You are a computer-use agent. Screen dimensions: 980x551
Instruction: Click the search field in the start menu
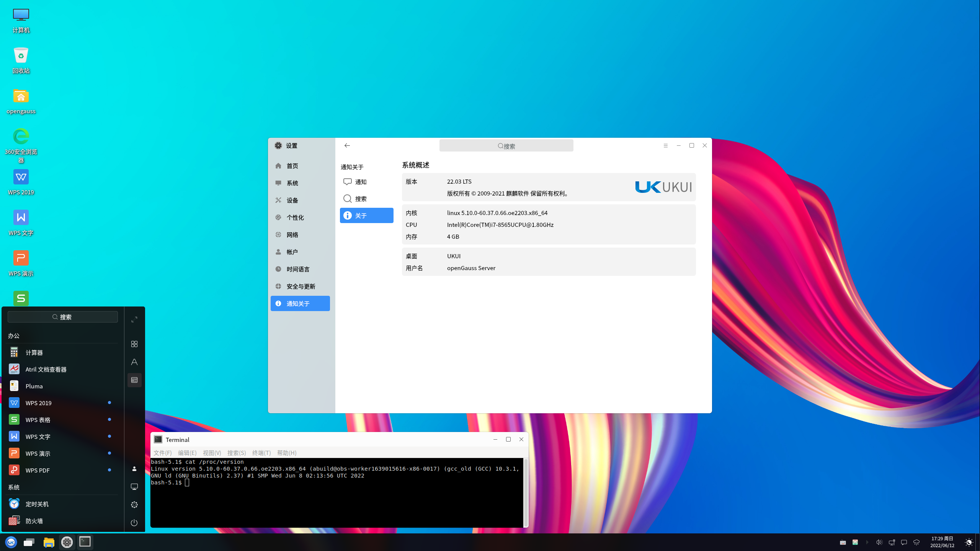point(62,316)
